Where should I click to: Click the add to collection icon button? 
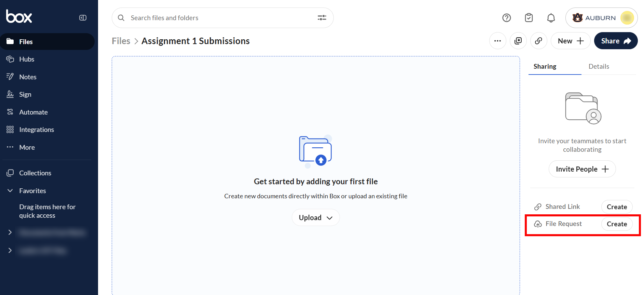518,41
